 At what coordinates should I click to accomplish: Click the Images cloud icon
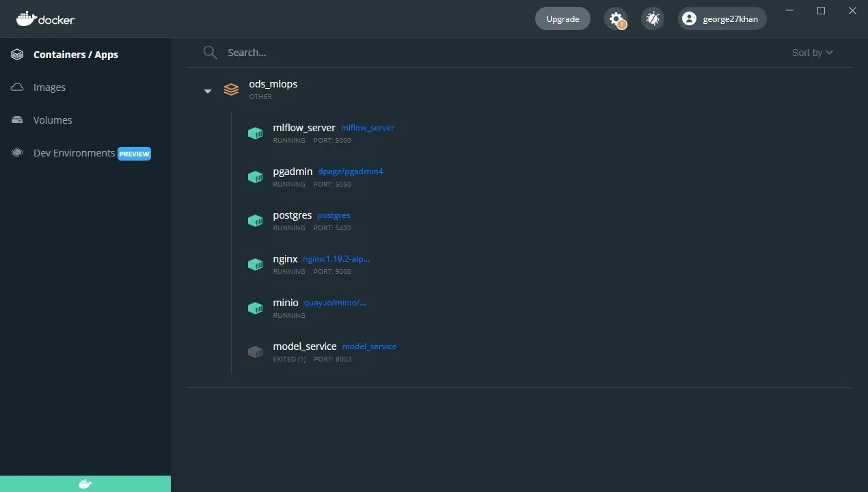[x=18, y=87]
